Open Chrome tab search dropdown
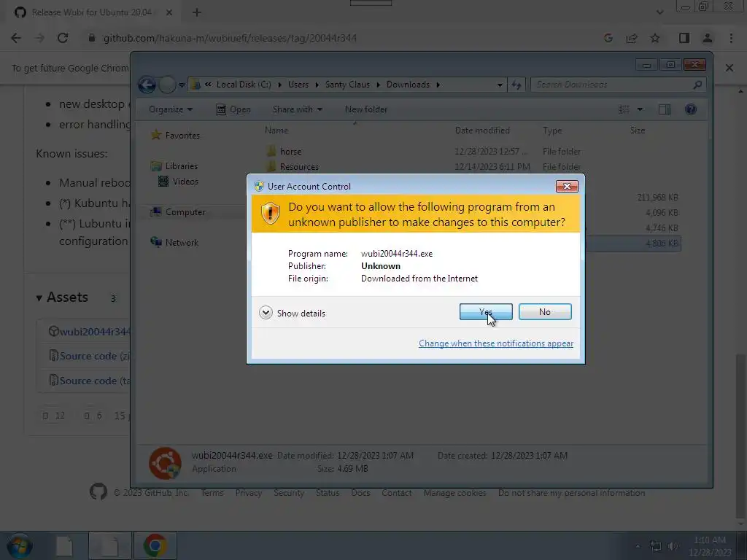The height and width of the screenshot is (560, 747). point(659,12)
